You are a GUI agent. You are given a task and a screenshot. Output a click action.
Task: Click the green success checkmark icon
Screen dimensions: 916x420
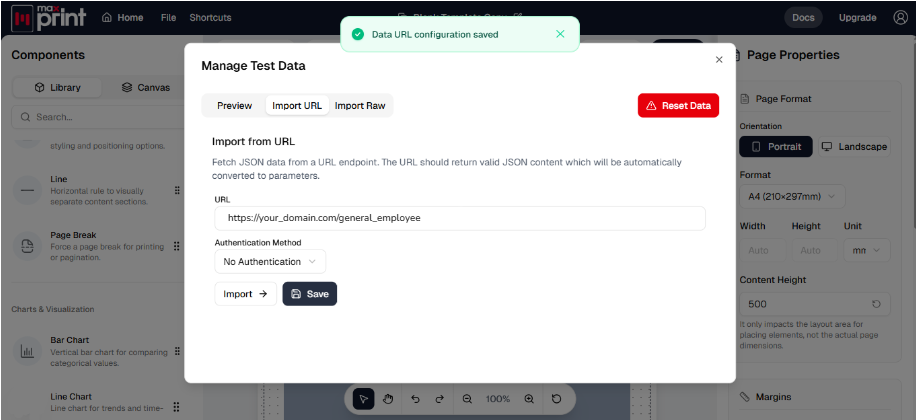click(358, 34)
